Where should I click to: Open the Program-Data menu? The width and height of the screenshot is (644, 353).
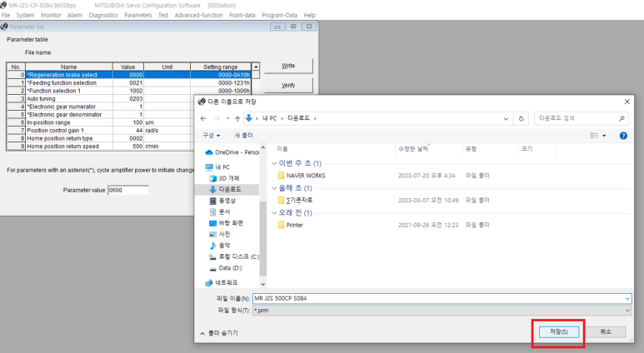pos(279,15)
